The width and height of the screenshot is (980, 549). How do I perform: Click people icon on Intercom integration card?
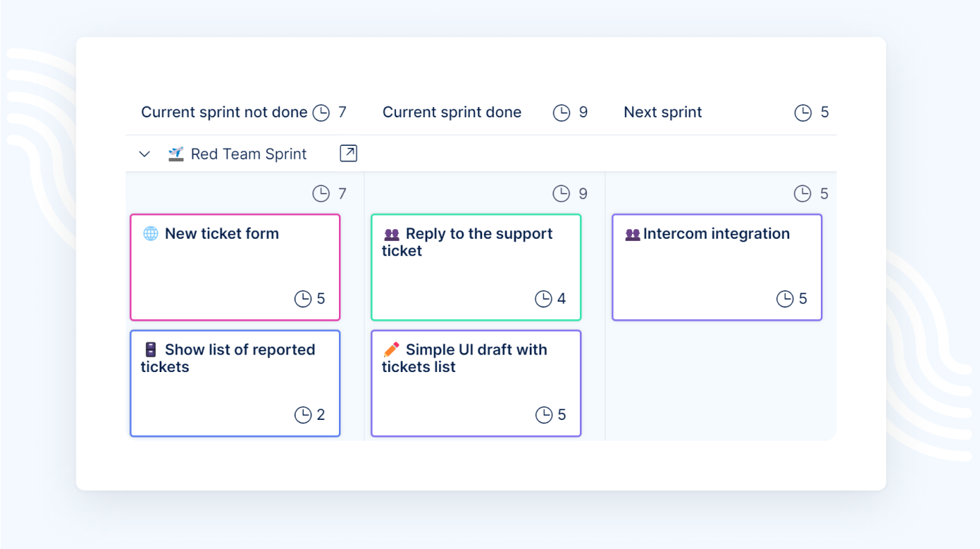click(x=632, y=235)
